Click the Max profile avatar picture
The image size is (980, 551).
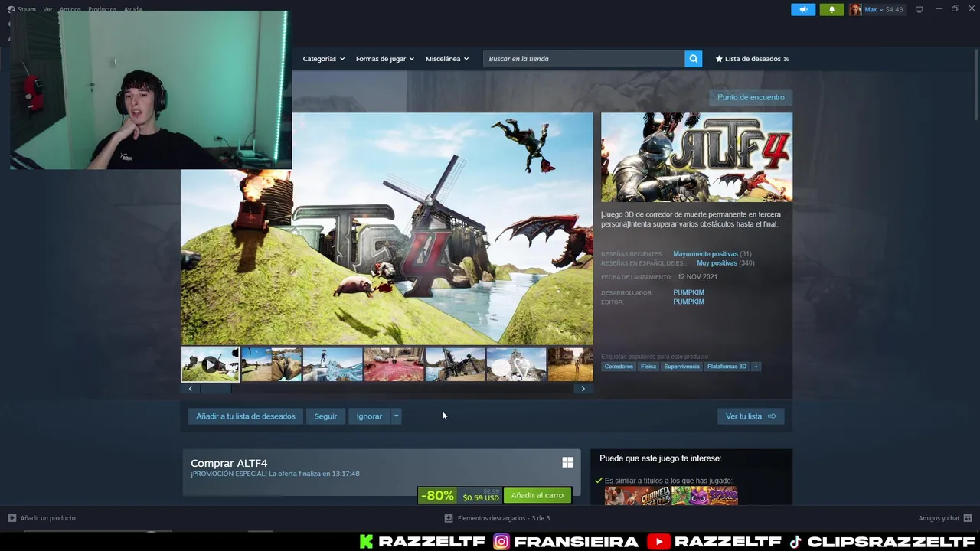click(854, 9)
